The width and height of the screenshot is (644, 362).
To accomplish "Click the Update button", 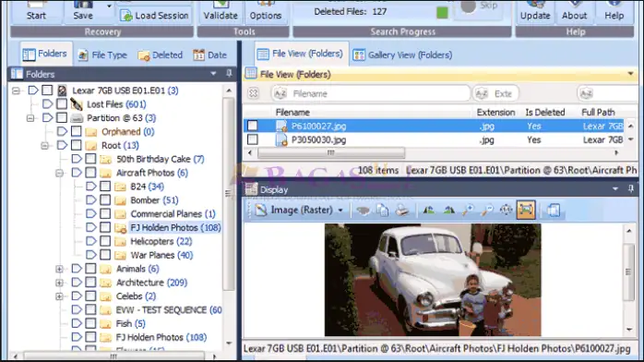I will [x=535, y=11].
